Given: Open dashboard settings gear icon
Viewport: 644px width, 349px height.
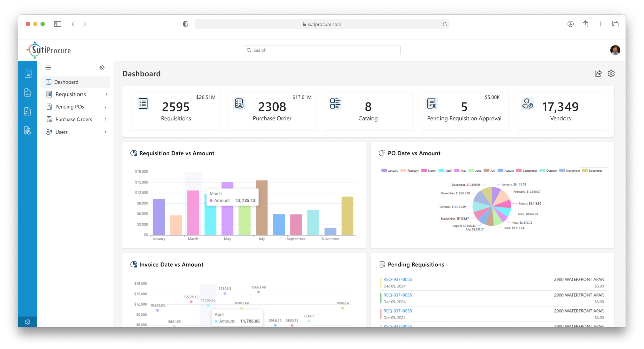Looking at the screenshot, I should click(x=611, y=74).
